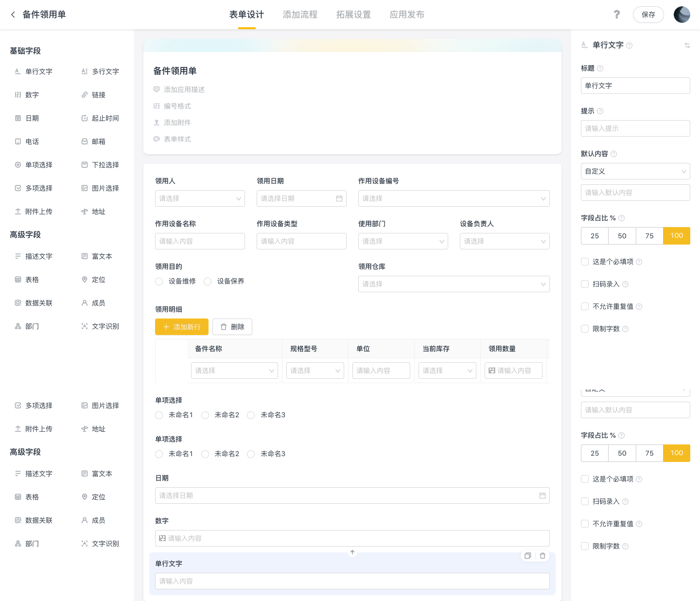Switch to the 表单设计 tab
Viewport: 700px width, 601px height.
[246, 15]
